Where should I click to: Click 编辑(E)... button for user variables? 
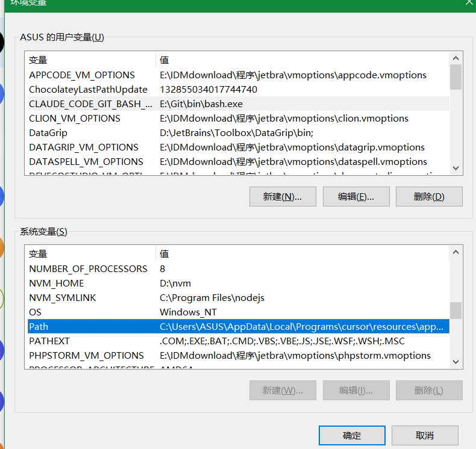click(356, 197)
